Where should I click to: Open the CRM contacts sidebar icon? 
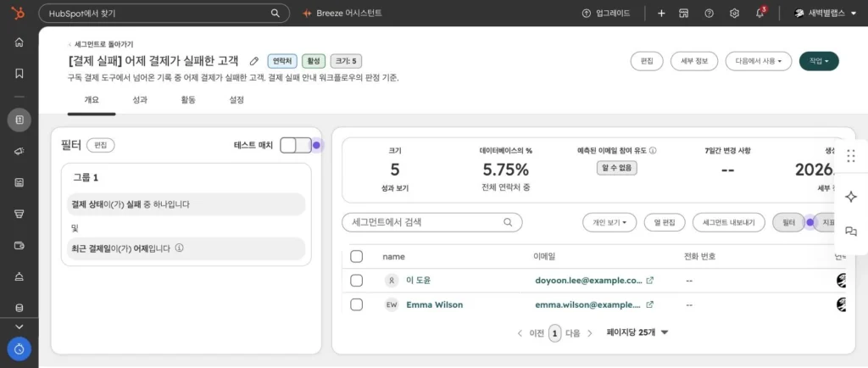click(x=19, y=120)
